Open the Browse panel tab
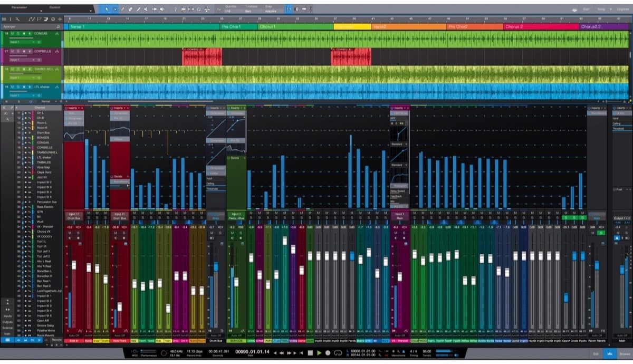This screenshot has height=364, width=633. coord(624,354)
